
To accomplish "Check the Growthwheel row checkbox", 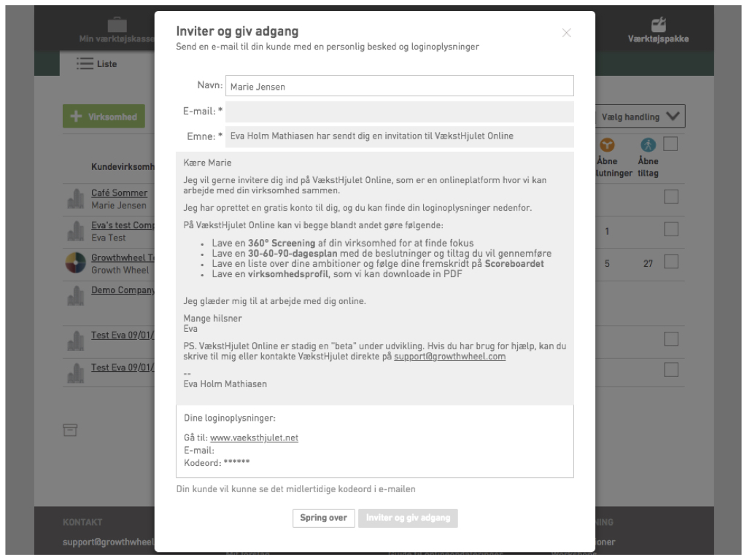I will click(671, 262).
